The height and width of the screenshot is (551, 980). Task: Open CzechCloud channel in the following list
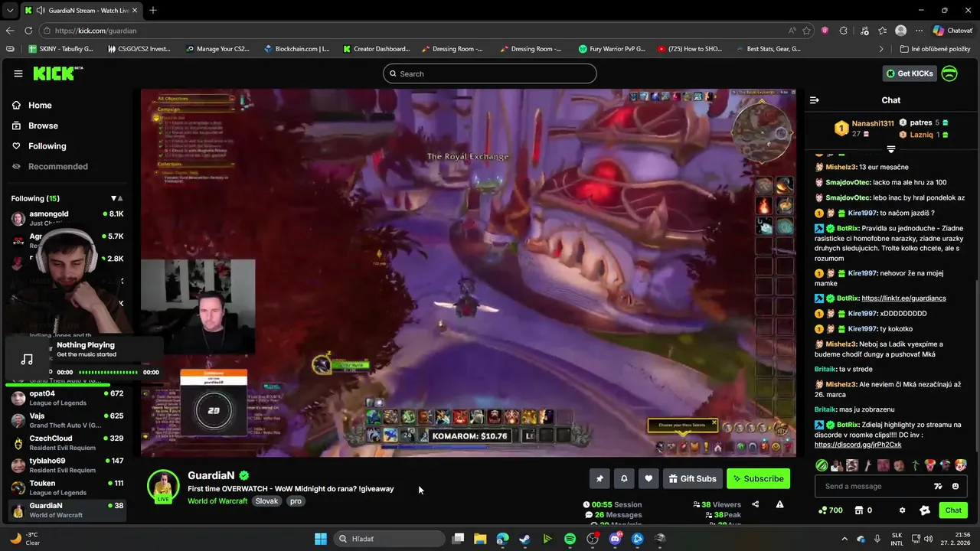(67, 442)
